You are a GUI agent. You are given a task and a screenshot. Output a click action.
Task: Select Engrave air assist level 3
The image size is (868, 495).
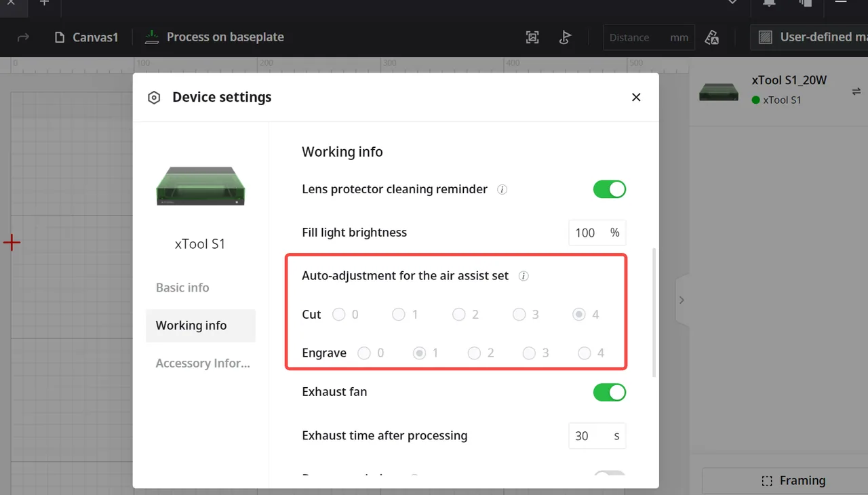tap(529, 353)
